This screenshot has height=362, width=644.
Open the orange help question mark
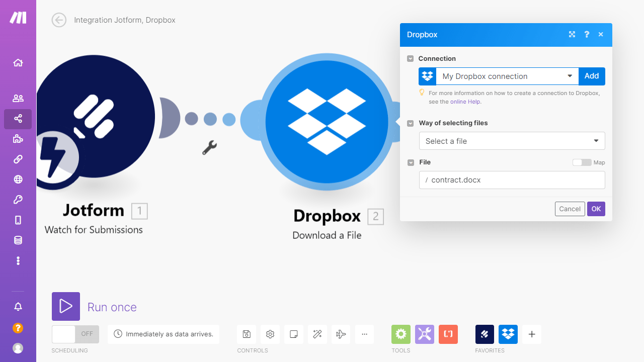pyautogui.click(x=18, y=328)
